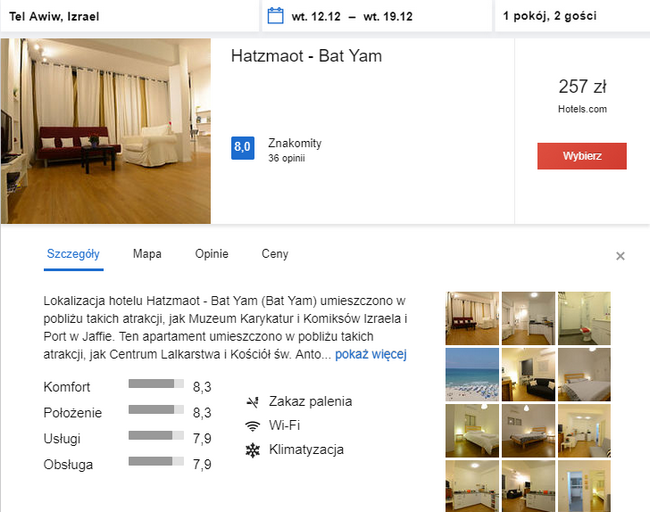Viewport: 650px width, 512px height.
Task: Click the air conditioning snowflake icon
Action: (252, 450)
